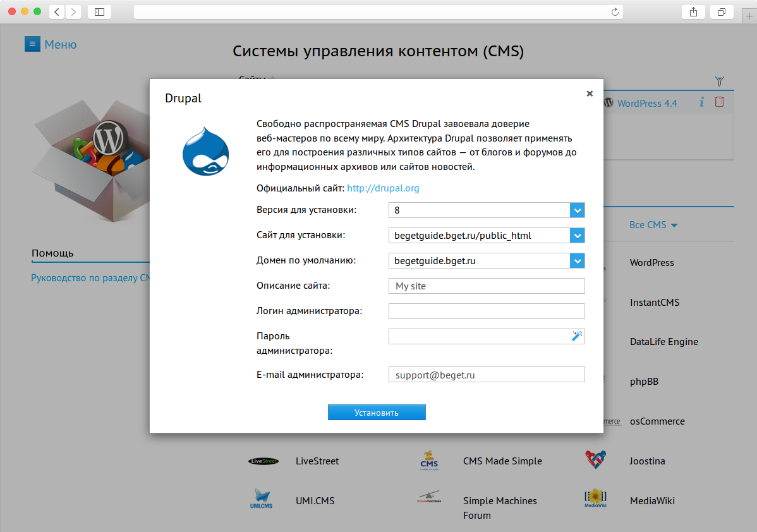
Task: Select phpBB in the CMS list
Action: [x=644, y=382]
